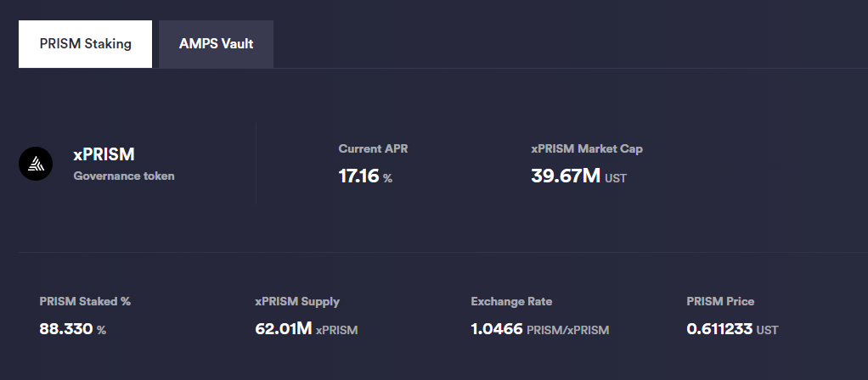Click the Current APR label

click(x=373, y=148)
